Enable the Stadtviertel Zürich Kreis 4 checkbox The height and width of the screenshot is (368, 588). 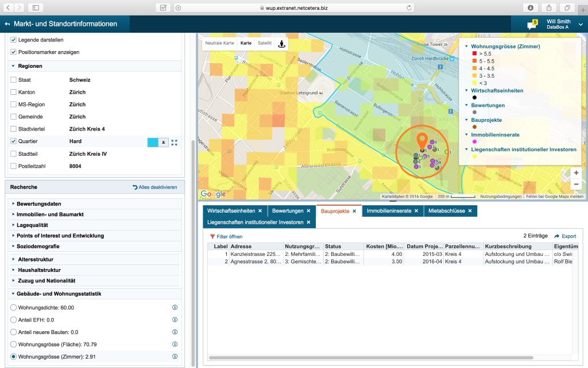(x=14, y=129)
